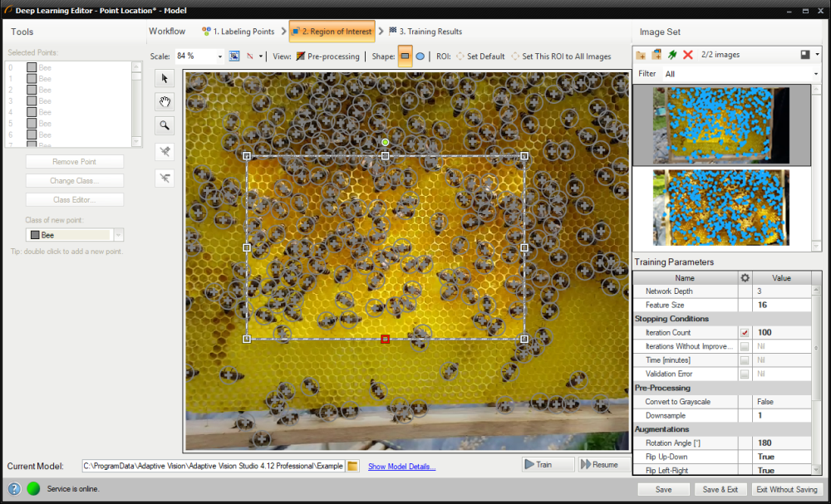Expand the image Filter dropdown
The height and width of the screenshot is (504, 831).
(x=816, y=74)
